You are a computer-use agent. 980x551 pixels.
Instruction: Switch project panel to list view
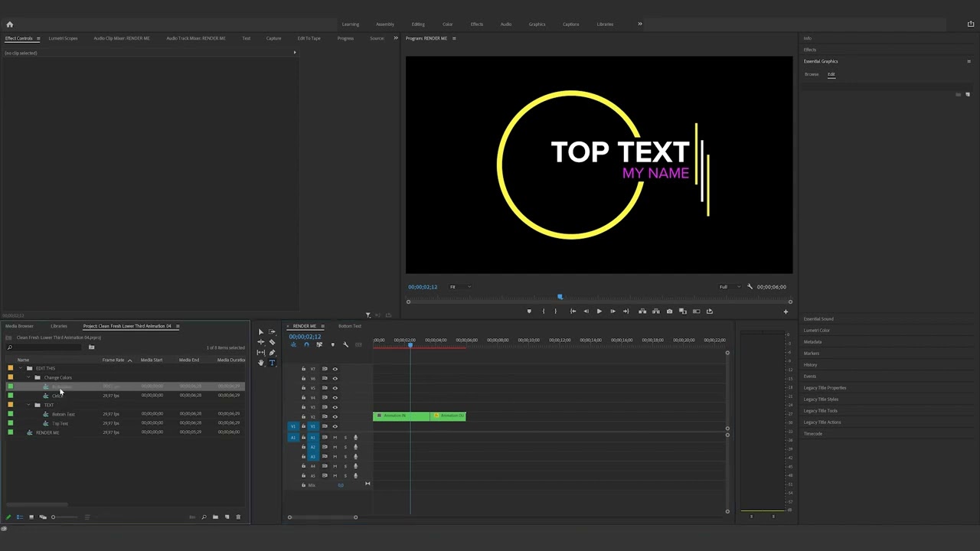[x=20, y=517]
